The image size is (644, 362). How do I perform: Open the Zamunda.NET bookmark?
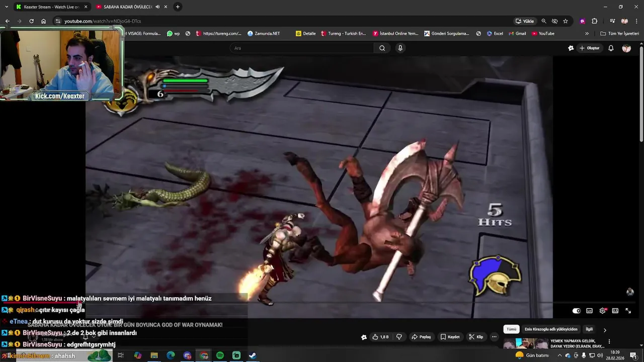tap(264, 34)
